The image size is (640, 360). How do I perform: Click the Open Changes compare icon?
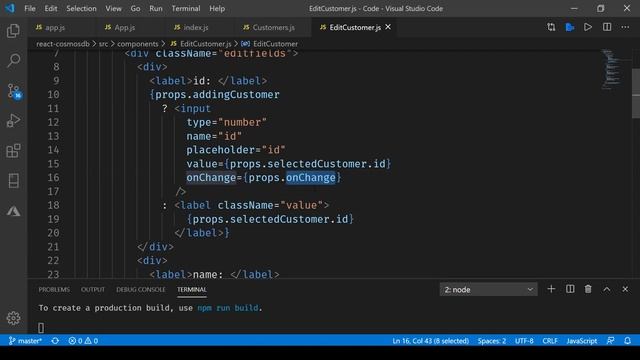click(551, 27)
